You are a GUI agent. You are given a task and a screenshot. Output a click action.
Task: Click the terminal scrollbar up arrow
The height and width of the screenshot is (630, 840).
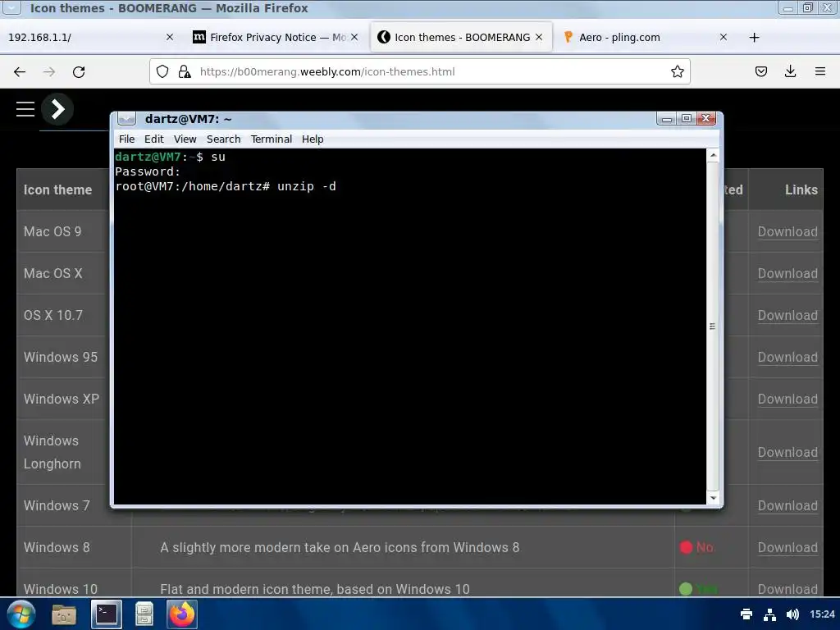713,155
